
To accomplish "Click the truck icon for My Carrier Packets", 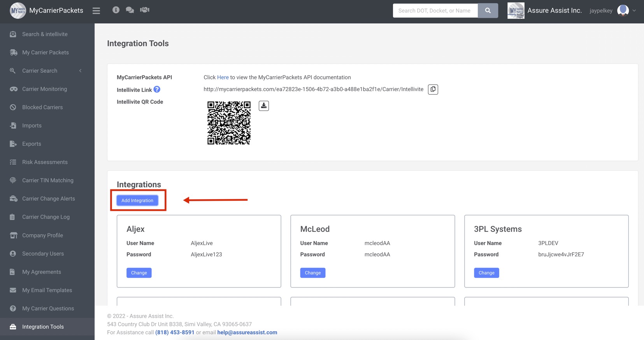I will pos(13,53).
